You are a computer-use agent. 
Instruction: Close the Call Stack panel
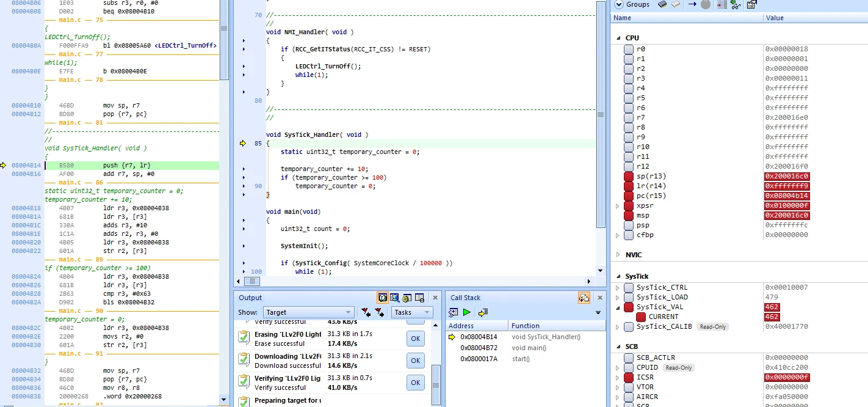click(599, 298)
